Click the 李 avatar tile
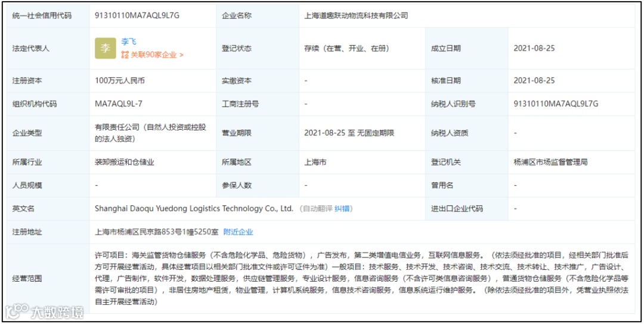 click(106, 48)
